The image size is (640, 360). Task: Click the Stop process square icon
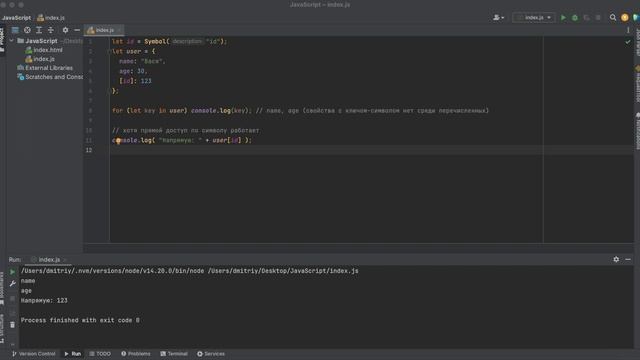598,18
